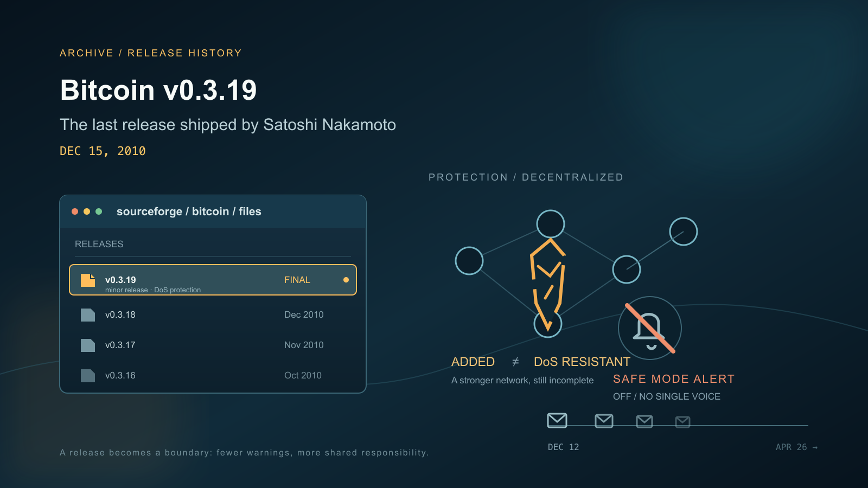Click the DEC 12 timeline marker
Image resolution: width=868 pixels, height=488 pixels.
coord(563,447)
